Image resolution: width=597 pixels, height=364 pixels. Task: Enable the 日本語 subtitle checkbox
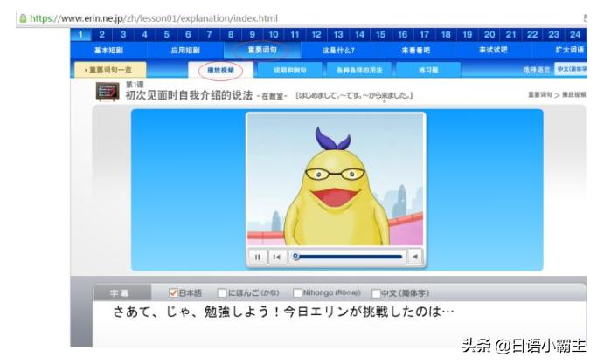coord(173,293)
